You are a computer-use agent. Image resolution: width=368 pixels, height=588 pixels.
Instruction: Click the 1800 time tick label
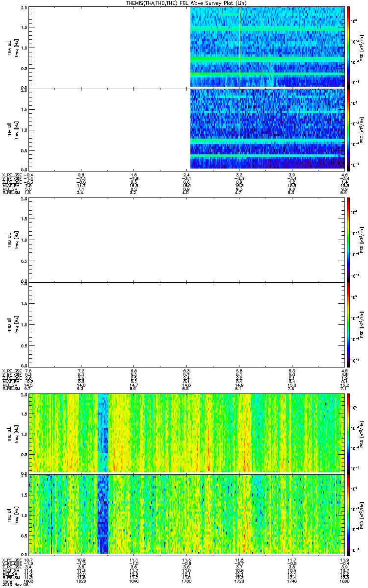click(344, 581)
